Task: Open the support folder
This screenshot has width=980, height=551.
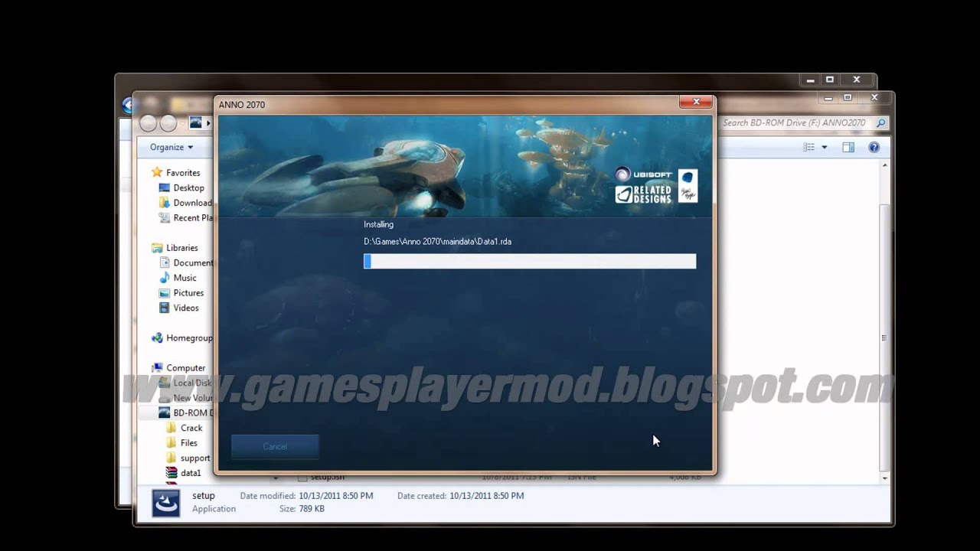Action: click(x=195, y=458)
